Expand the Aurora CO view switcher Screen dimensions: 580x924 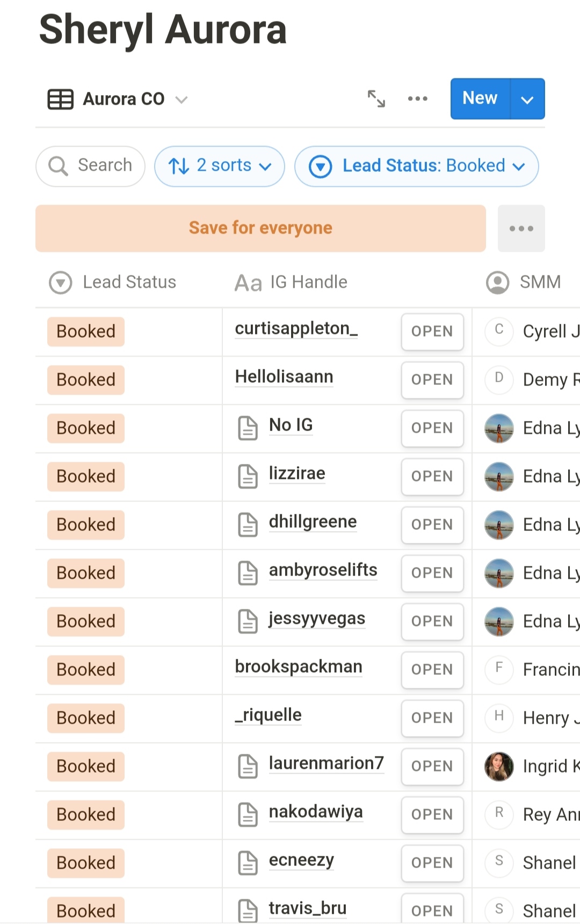pos(182,99)
